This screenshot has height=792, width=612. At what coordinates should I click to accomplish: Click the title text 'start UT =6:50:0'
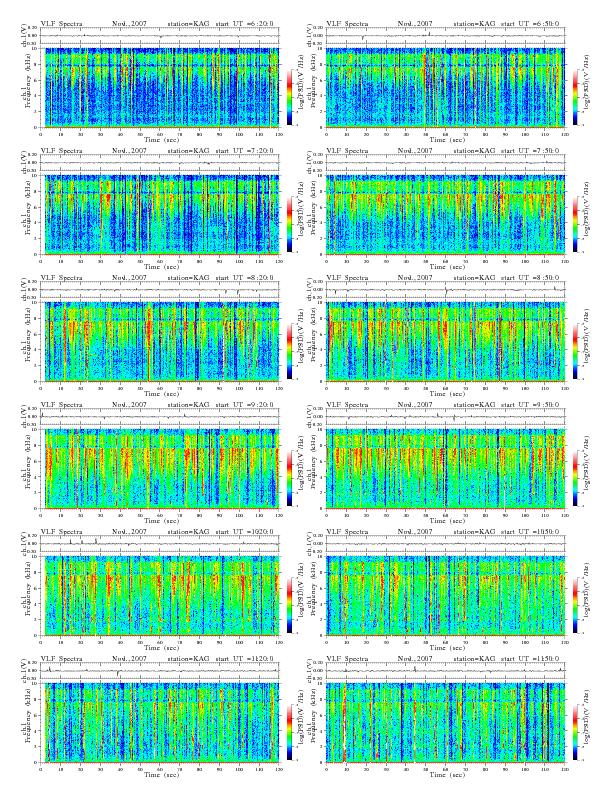click(x=530, y=24)
